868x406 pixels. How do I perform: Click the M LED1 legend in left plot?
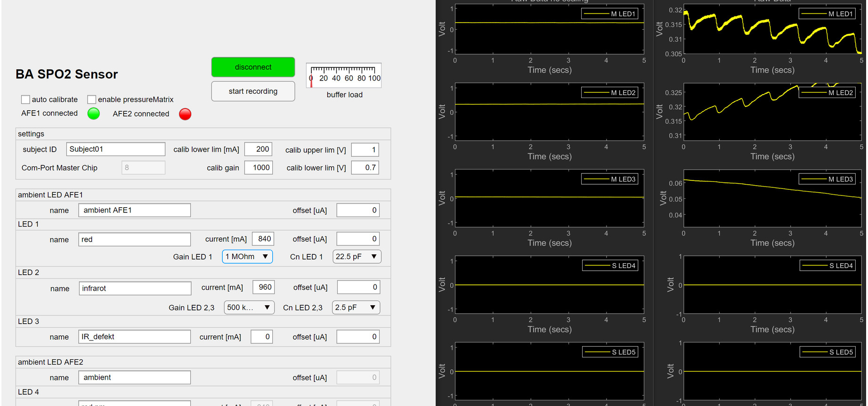[x=609, y=14]
